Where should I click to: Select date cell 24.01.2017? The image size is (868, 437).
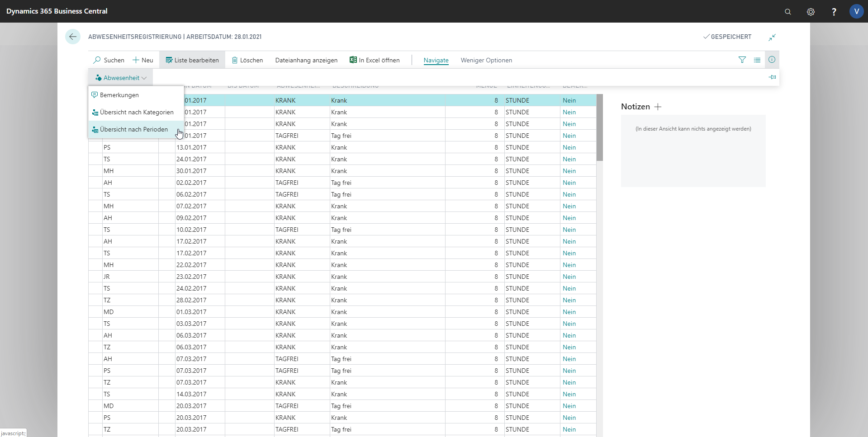[200, 159]
